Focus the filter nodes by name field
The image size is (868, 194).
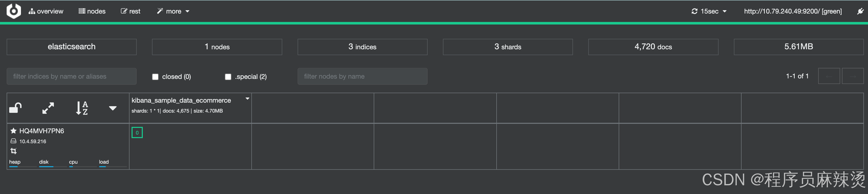point(362,77)
